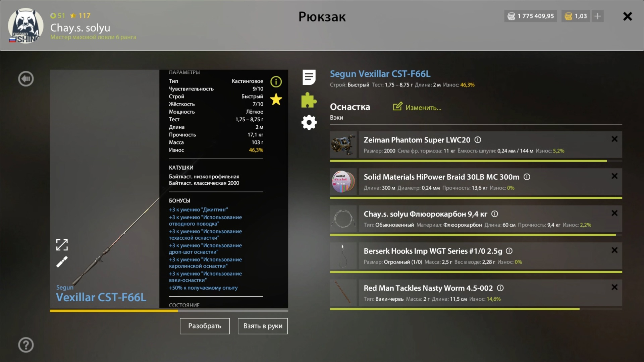The height and width of the screenshot is (362, 644).
Task: Open the description notes tab icon
Action: 309,77
